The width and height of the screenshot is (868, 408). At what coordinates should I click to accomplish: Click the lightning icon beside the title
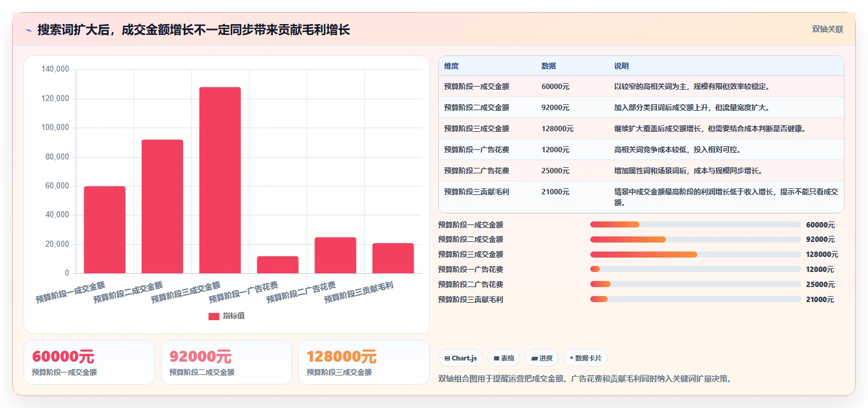point(28,30)
